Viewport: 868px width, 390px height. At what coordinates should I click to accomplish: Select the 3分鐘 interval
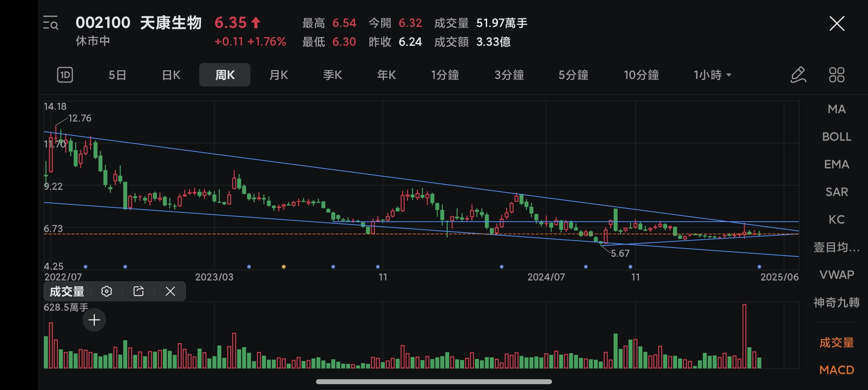509,75
